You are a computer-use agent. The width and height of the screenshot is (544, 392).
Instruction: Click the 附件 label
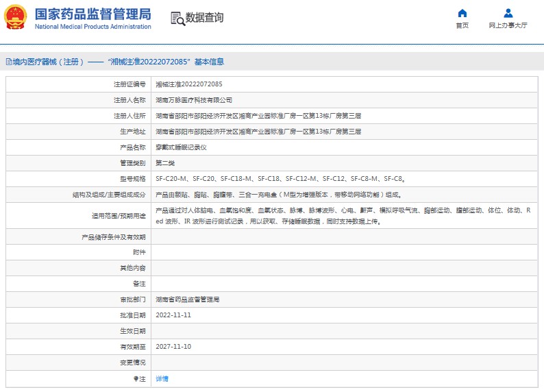(x=140, y=253)
